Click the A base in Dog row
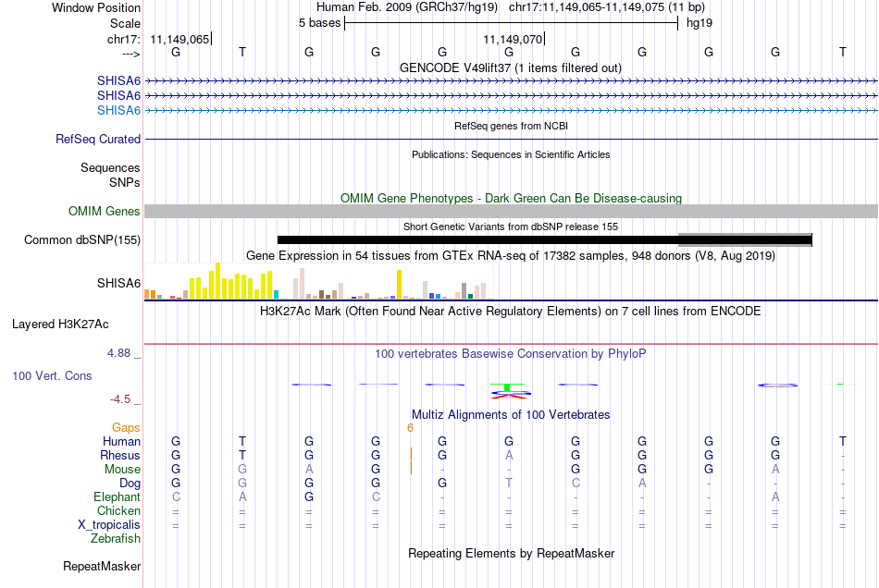Screen dimensions: 879x588 click(642, 483)
